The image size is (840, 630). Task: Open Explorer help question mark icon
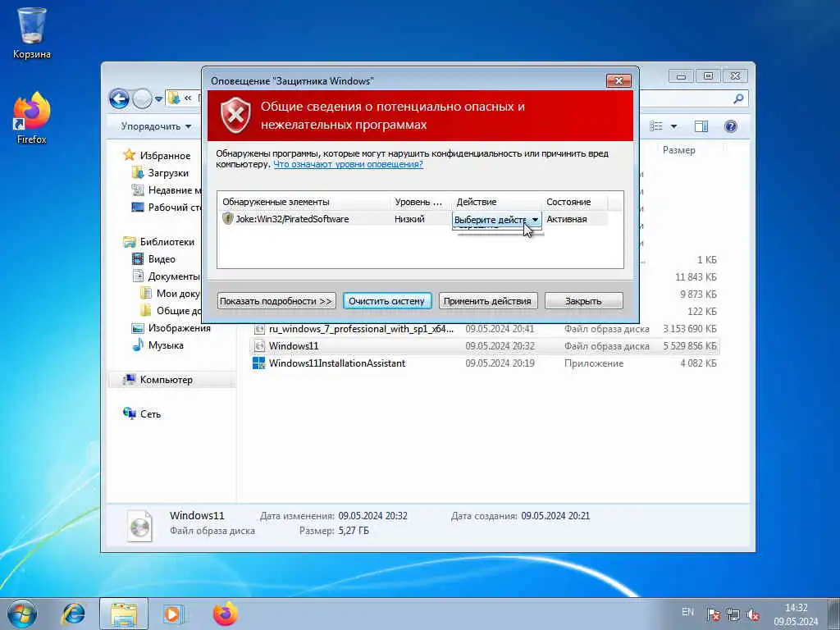[731, 126]
